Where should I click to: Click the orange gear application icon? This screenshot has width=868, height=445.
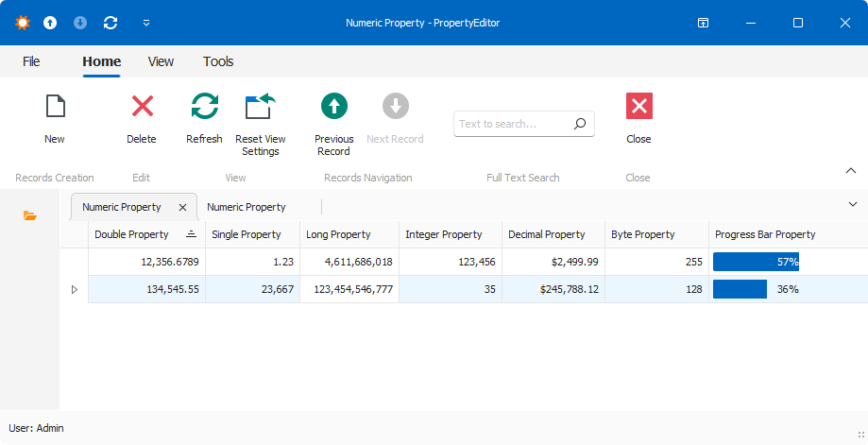pyautogui.click(x=23, y=23)
